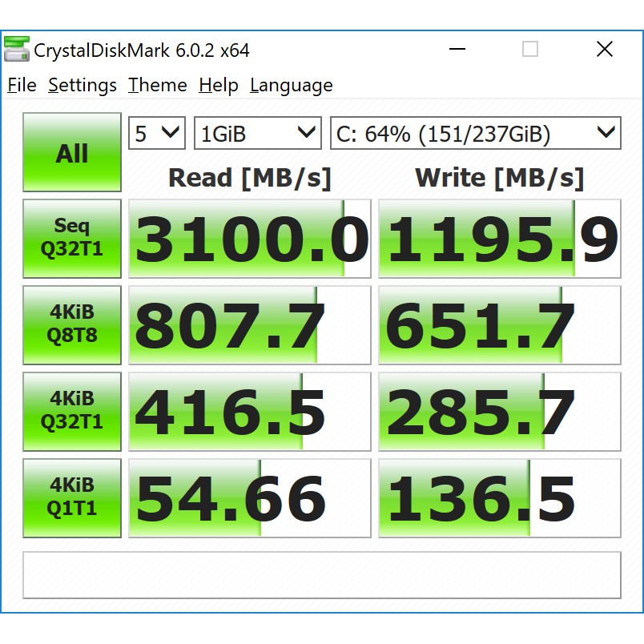Click the Seq read result 3100.0
644x644 pixels.
[x=250, y=239]
